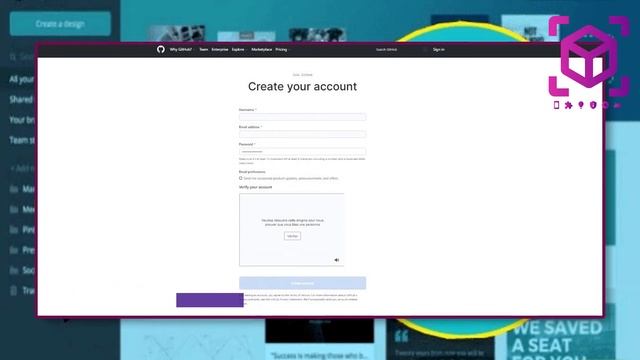Click the 'Create your account' heading
This screenshot has width=640, height=360.
click(302, 87)
